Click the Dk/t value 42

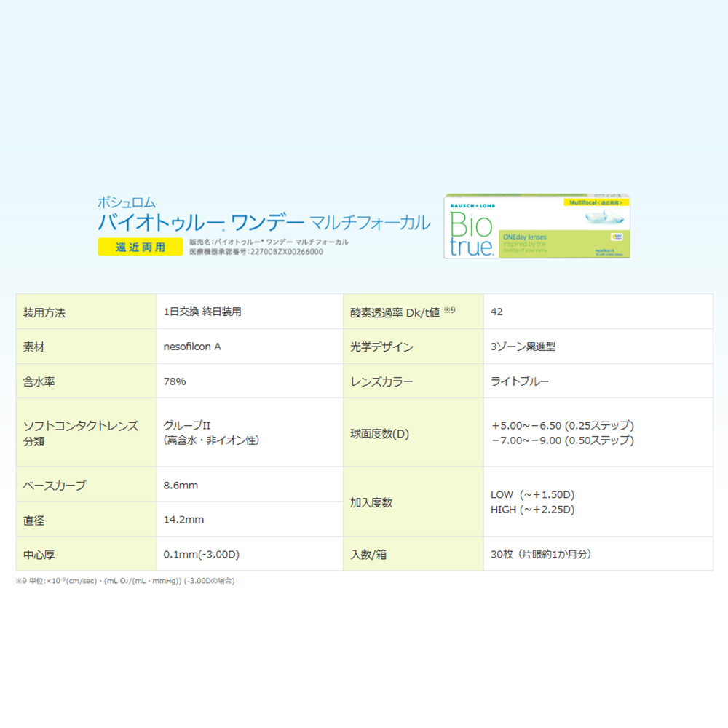[496, 312]
